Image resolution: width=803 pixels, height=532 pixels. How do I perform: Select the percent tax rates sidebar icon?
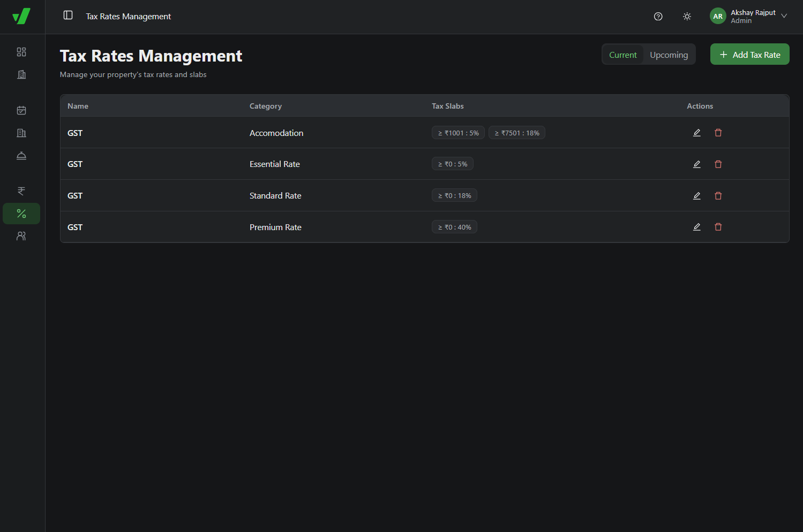(21, 214)
